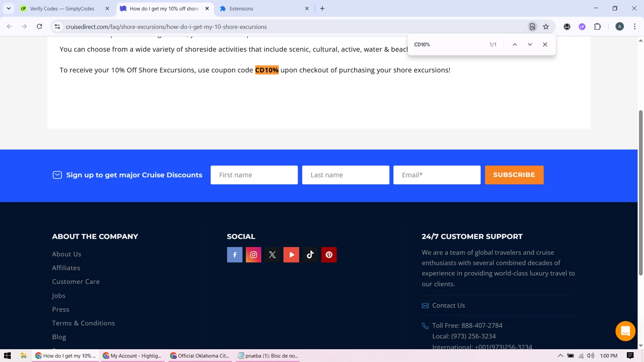The image size is (644, 362).
Task: View site information icon in address bar
Action: pyautogui.click(x=57, y=27)
